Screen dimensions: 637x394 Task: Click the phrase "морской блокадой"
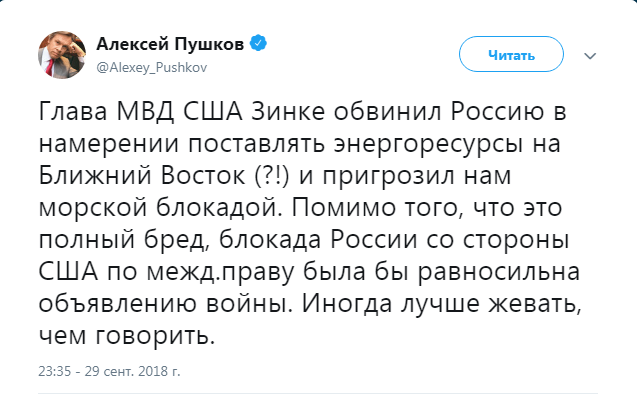click(156, 208)
